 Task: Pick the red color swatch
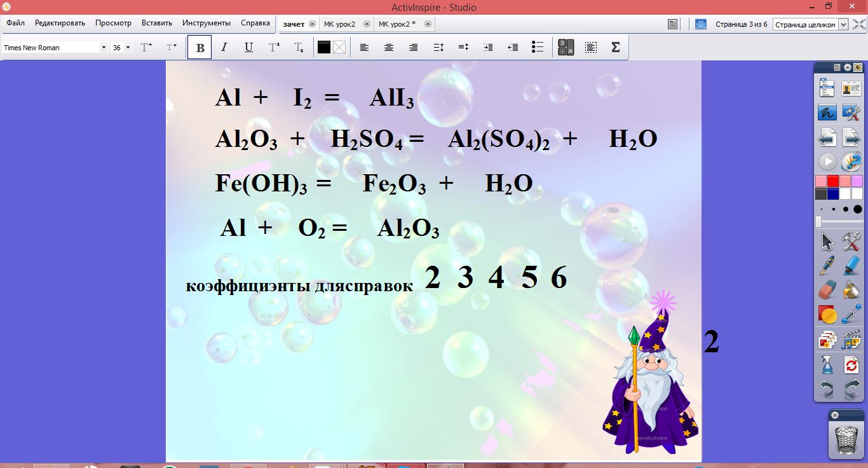point(833,181)
